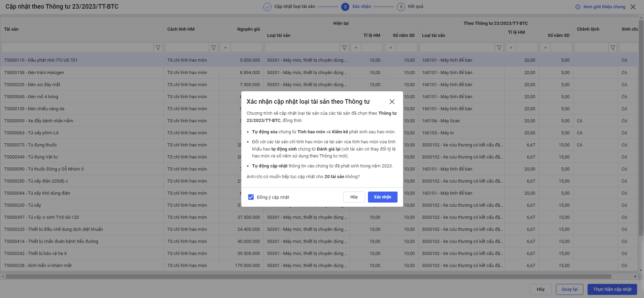Click the Quay lại button
This screenshot has width=644, height=298.
[569, 289]
